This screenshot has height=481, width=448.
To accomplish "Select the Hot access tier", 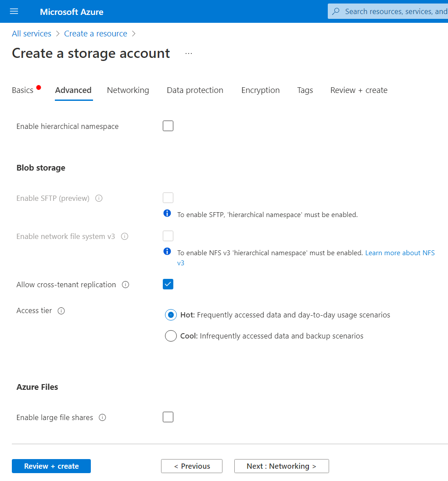I will [171, 315].
